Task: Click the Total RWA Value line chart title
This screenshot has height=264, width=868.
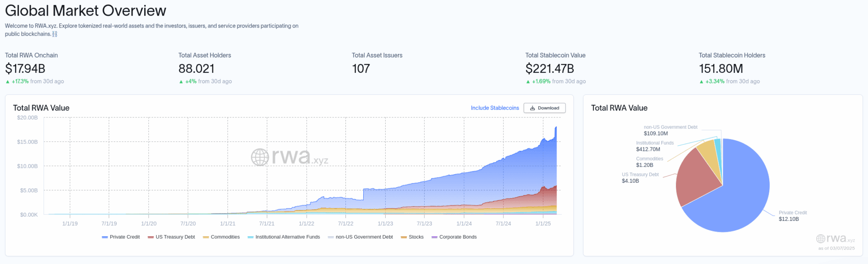Action: (x=41, y=108)
